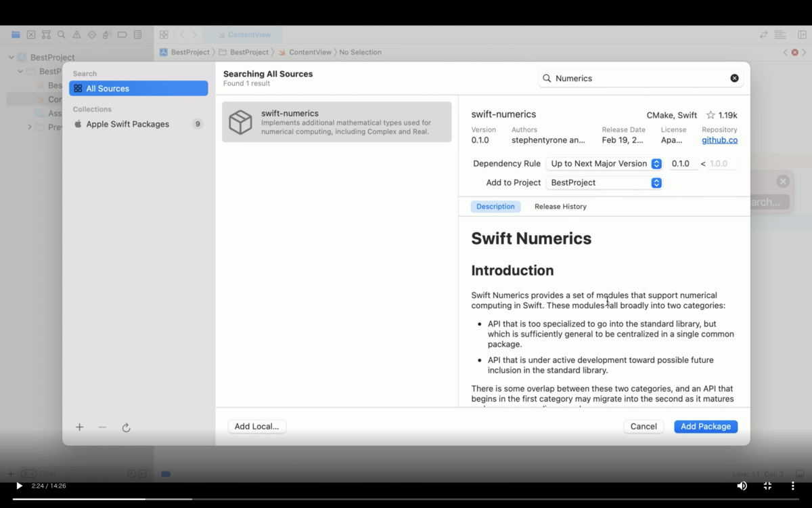Select the ContentView editor tab
Viewport: 812px width, 508px height.
pyautogui.click(x=244, y=35)
